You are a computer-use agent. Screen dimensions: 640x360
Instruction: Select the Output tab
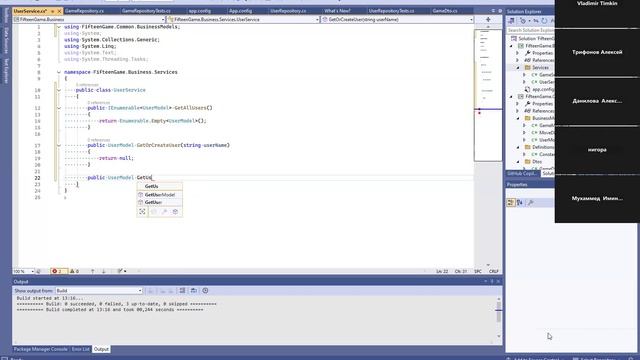[x=101, y=349]
